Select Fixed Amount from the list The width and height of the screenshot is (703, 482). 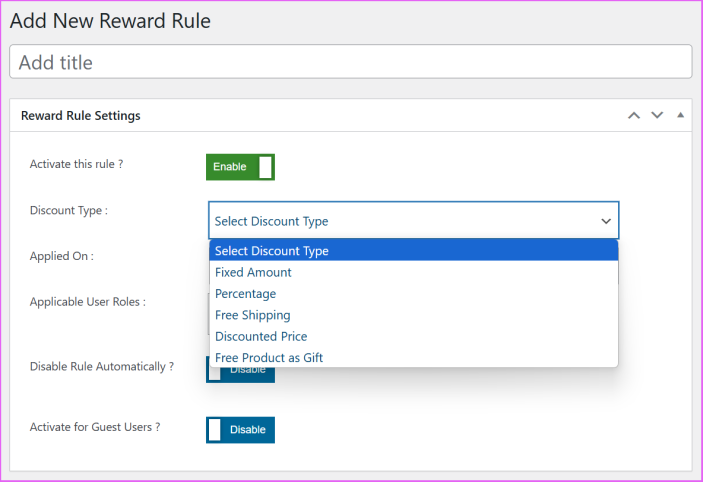253,272
